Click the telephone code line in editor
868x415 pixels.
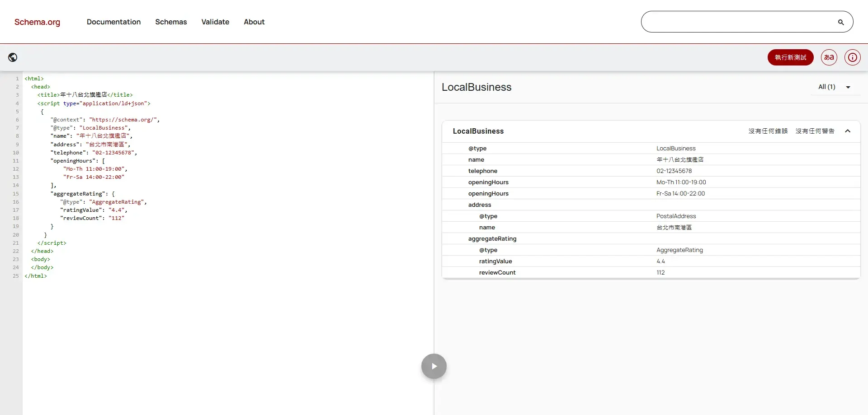pyautogui.click(x=94, y=153)
